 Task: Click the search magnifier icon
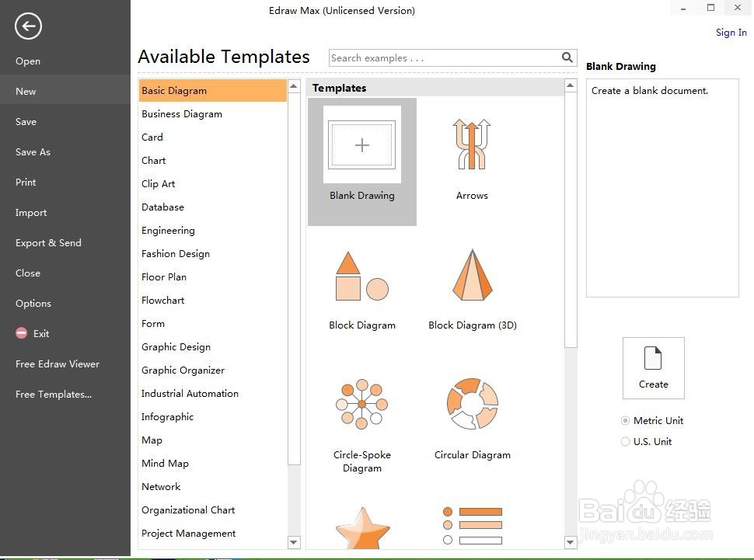(x=567, y=57)
